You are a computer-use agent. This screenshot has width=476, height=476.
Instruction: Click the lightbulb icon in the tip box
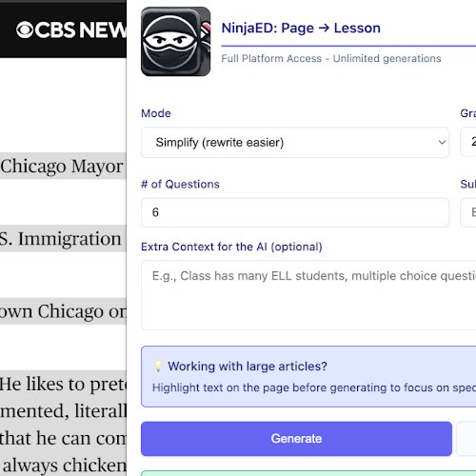coord(158,366)
